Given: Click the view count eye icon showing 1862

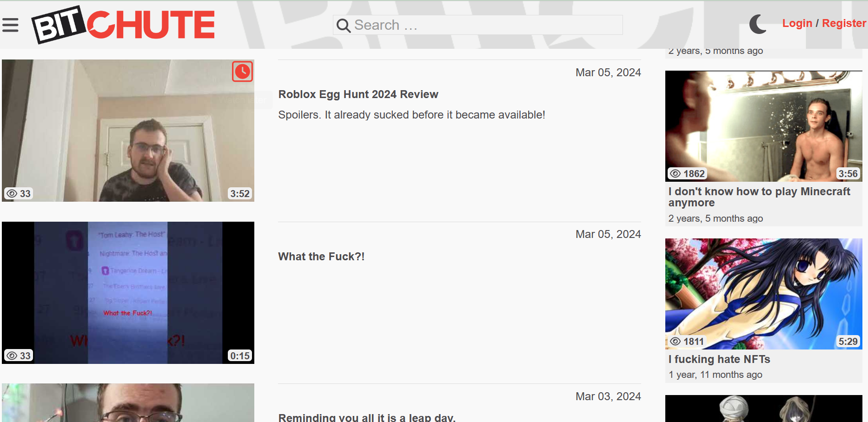Looking at the screenshot, I should point(676,174).
